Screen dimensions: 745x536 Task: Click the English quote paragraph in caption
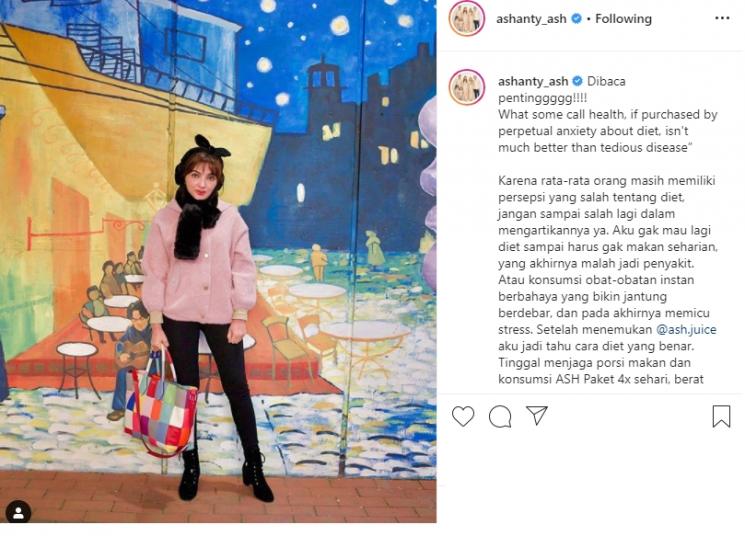tap(608, 131)
